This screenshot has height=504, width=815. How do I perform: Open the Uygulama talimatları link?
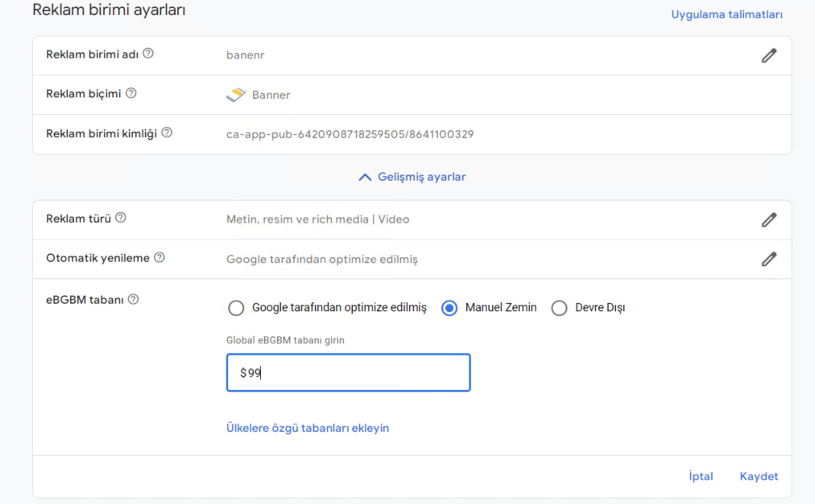(727, 14)
